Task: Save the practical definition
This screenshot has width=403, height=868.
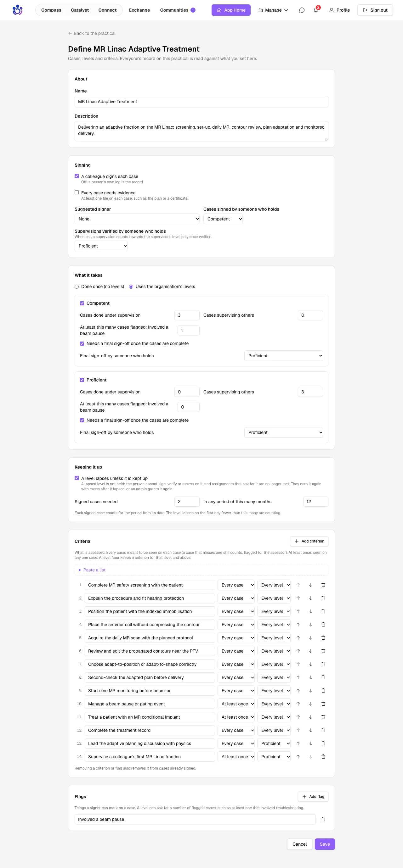Action: [x=325, y=844]
